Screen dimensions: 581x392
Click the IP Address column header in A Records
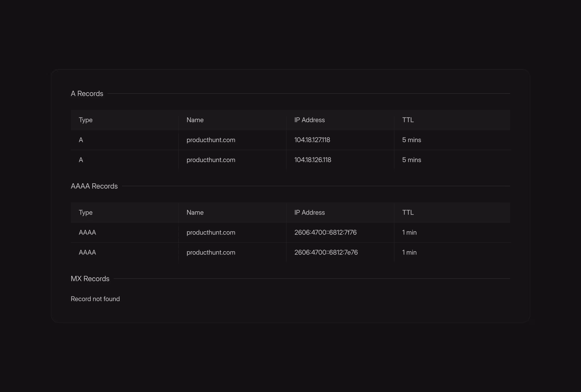[x=309, y=120]
